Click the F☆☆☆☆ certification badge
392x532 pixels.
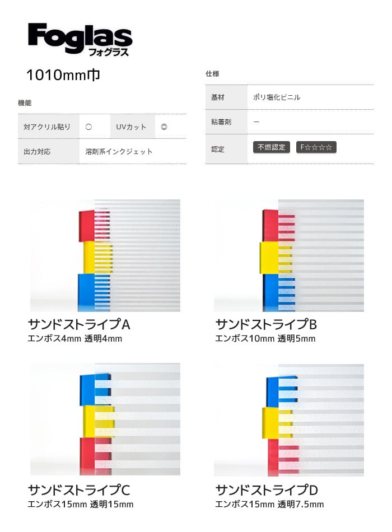click(x=316, y=147)
